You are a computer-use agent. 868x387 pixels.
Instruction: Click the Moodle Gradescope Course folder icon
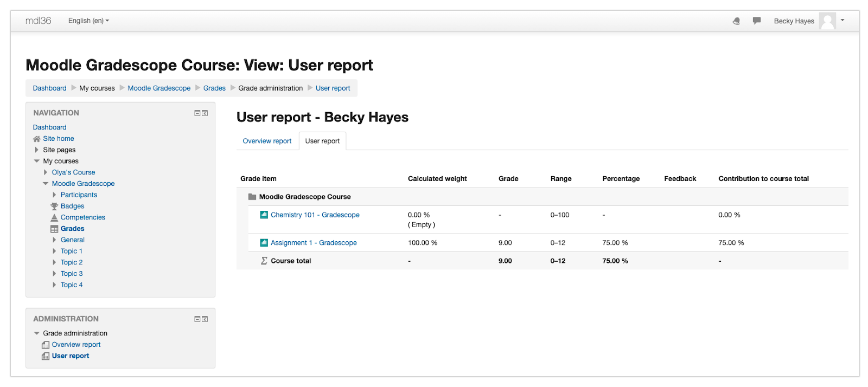click(252, 197)
